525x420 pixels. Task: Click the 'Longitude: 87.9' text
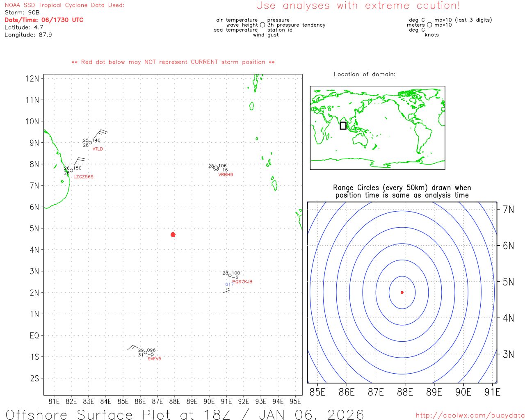pos(28,35)
